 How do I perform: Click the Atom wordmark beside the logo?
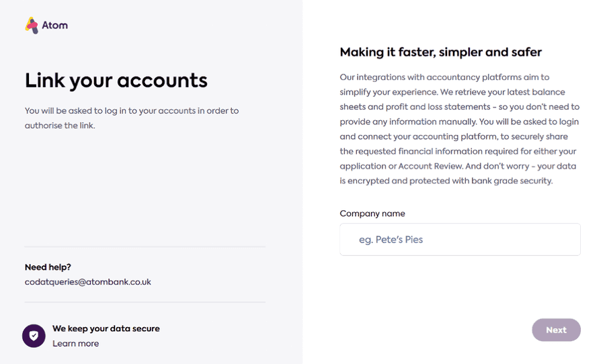click(x=55, y=26)
